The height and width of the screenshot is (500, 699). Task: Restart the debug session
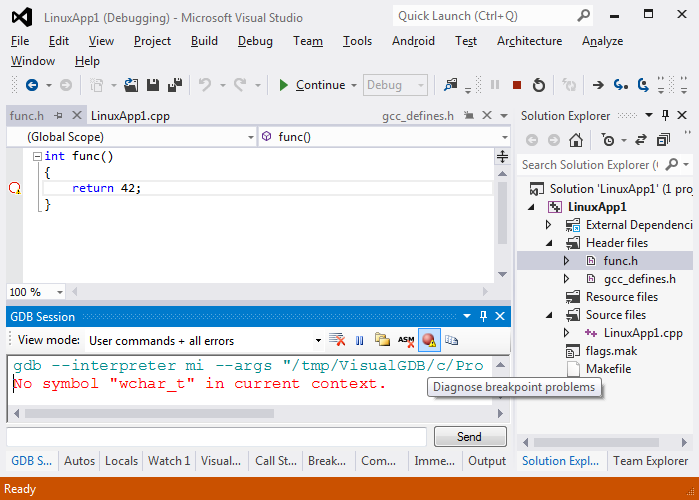click(x=539, y=85)
